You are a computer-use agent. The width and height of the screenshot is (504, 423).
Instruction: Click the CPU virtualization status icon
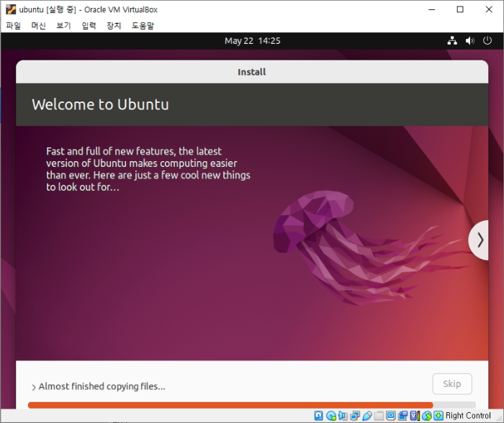coord(415,416)
